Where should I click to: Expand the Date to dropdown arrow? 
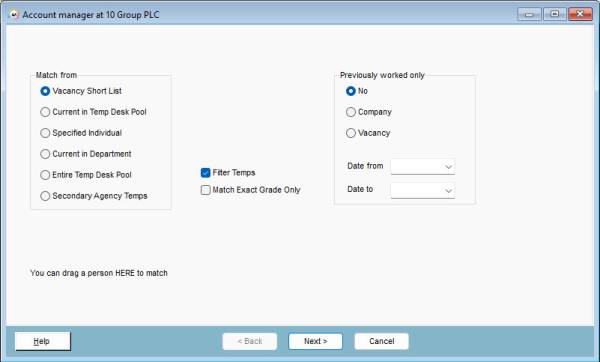click(x=448, y=191)
